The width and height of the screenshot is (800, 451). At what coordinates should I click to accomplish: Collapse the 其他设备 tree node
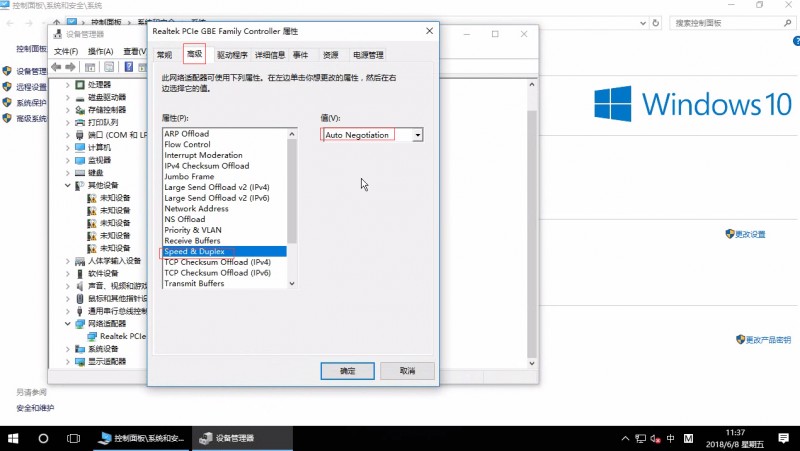pos(68,185)
